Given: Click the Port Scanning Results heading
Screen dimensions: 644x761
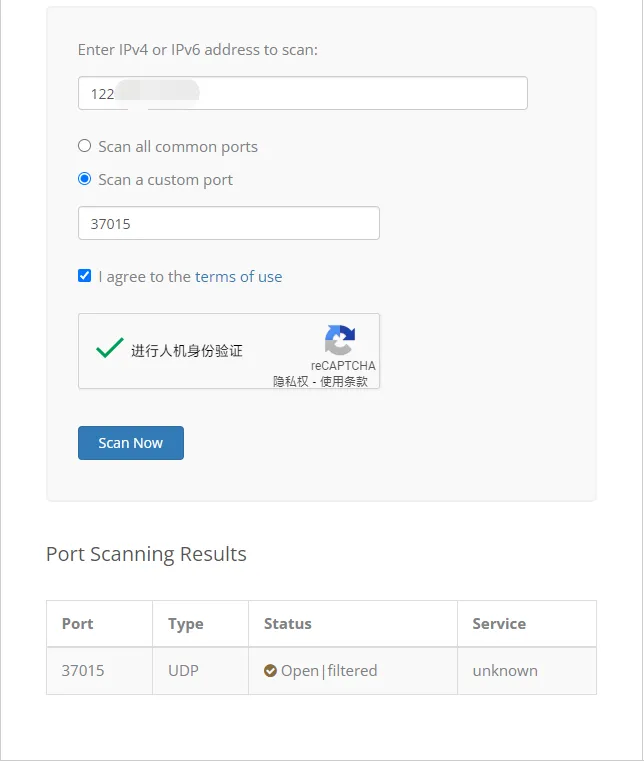Looking at the screenshot, I should click(x=146, y=554).
